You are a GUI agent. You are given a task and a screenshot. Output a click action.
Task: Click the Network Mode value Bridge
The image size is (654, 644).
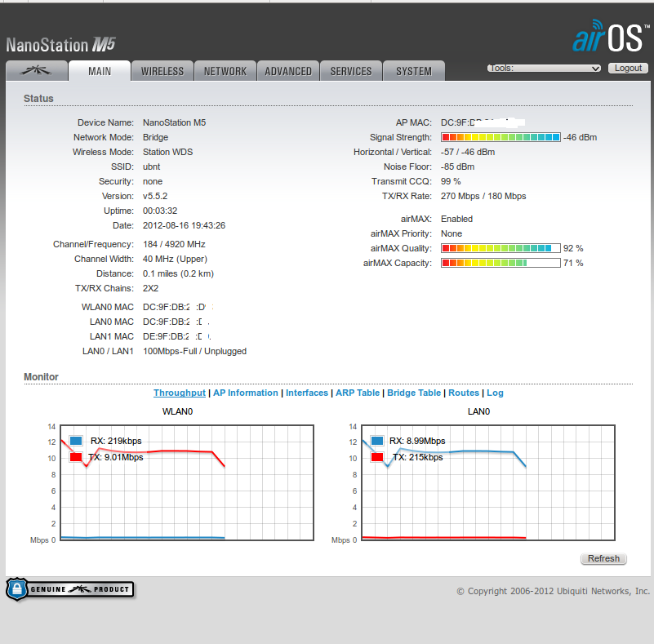(156, 137)
